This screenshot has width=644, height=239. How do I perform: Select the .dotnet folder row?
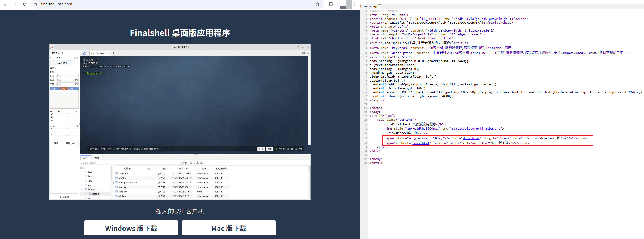173,196
